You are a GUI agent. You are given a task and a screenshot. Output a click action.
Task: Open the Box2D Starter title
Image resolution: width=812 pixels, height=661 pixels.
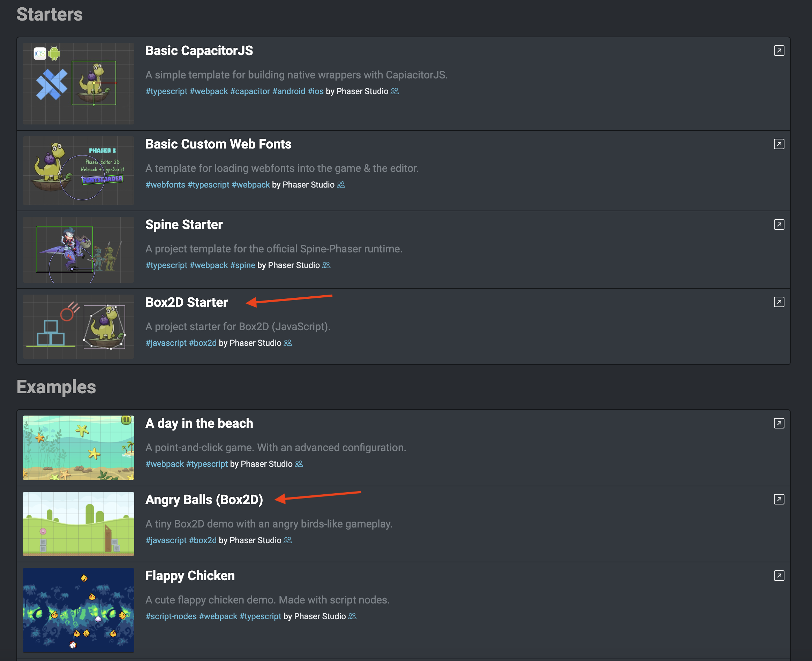tap(187, 302)
